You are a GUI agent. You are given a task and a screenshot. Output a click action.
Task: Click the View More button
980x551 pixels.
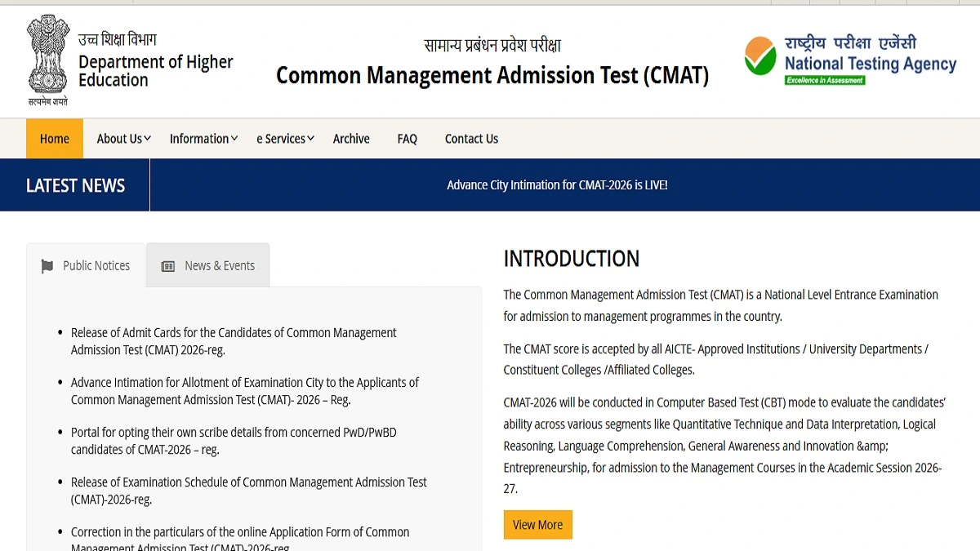pos(537,524)
